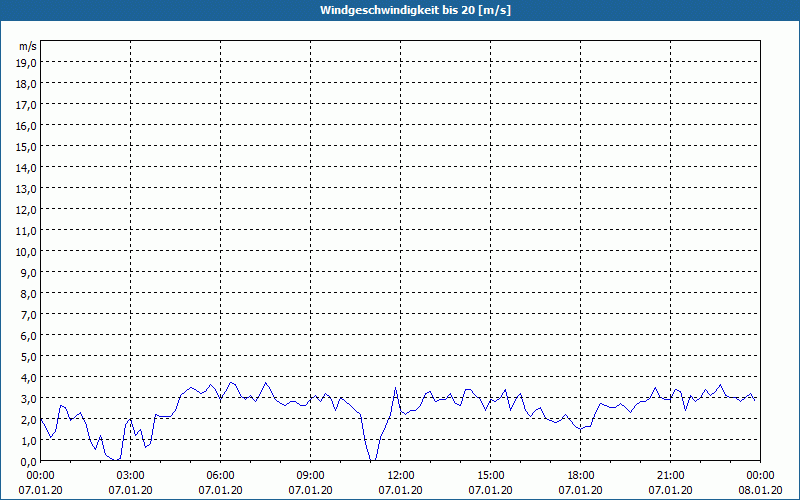Select the 8,0 y-axis label
Viewport: 800px width, 500px height.
coord(28,294)
